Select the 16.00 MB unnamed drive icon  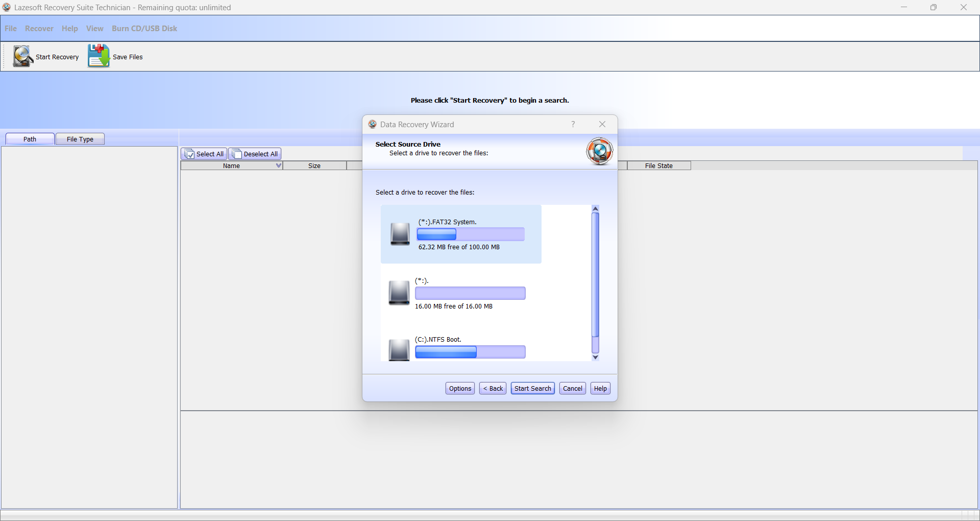click(x=399, y=293)
